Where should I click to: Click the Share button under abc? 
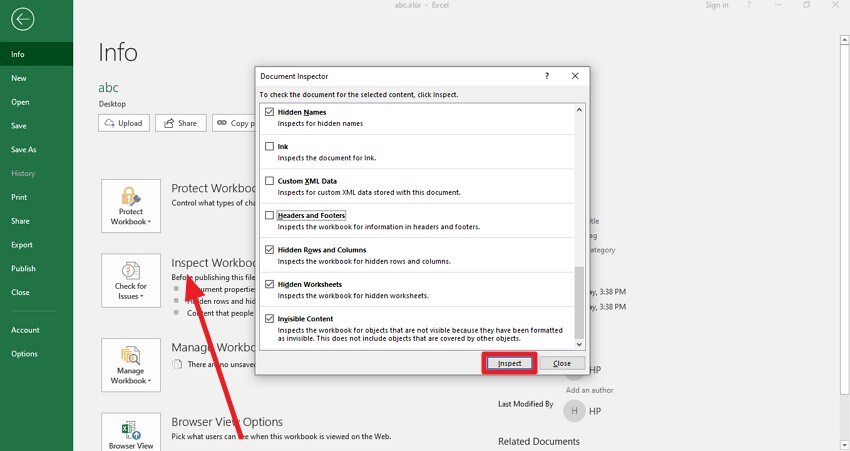tap(181, 123)
